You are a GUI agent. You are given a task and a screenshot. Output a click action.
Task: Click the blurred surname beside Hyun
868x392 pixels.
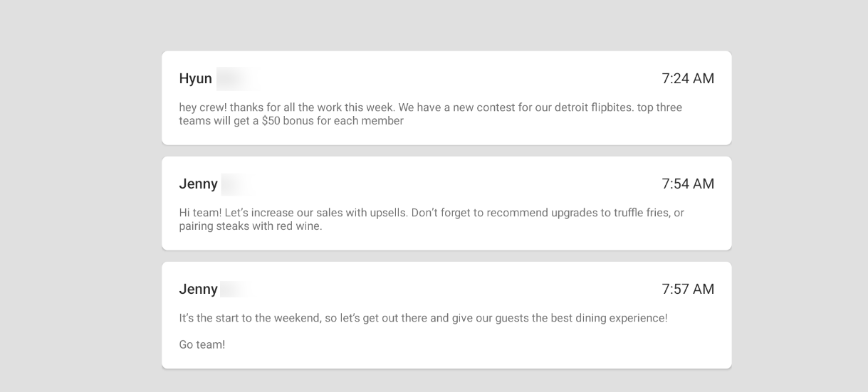[x=234, y=79]
